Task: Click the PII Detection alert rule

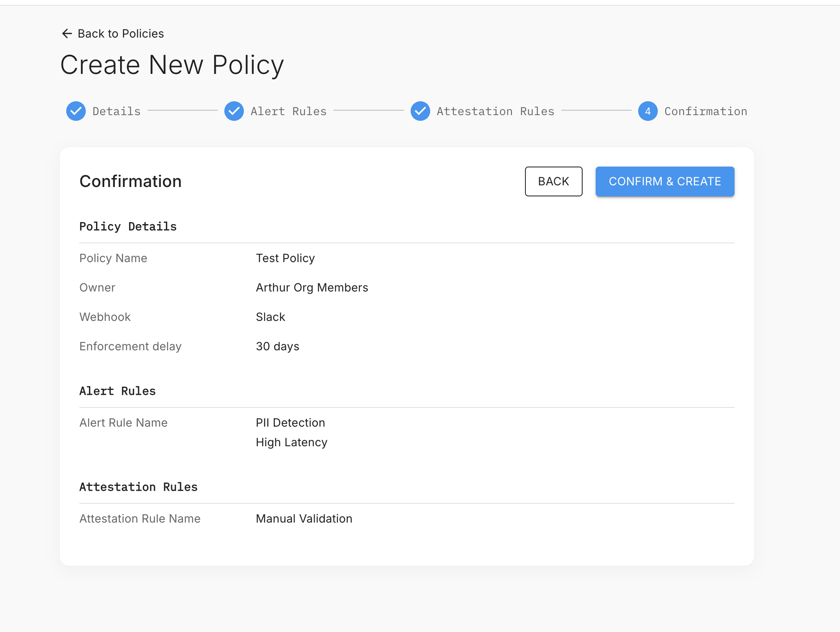Action: pyautogui.click(x=290, y=423)
